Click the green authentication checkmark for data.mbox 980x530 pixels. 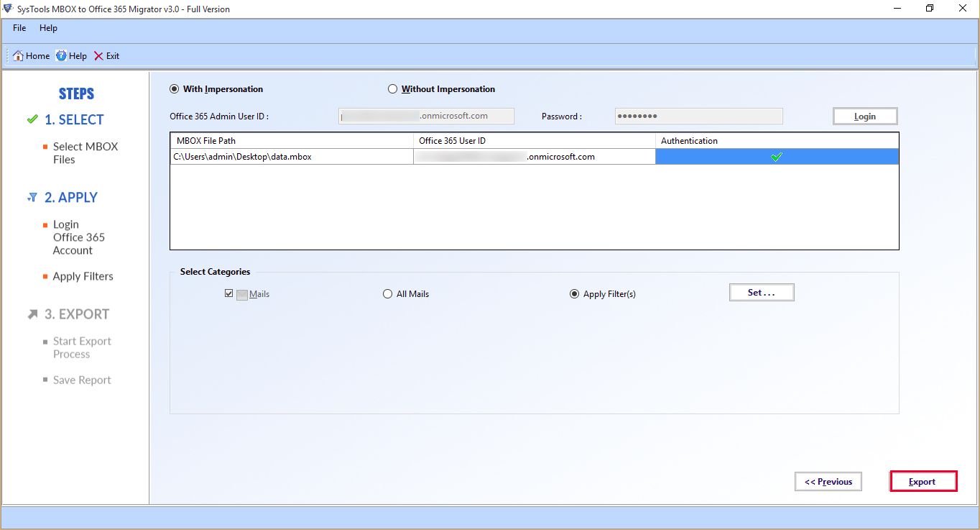[x=776, y=156]
